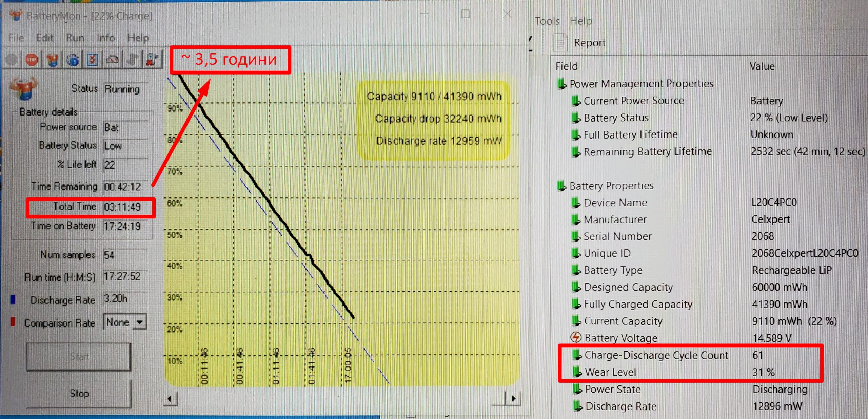The image size is (868, 419).
Task: Open the red checklist toolbar icon
Action: click(92, 60)
